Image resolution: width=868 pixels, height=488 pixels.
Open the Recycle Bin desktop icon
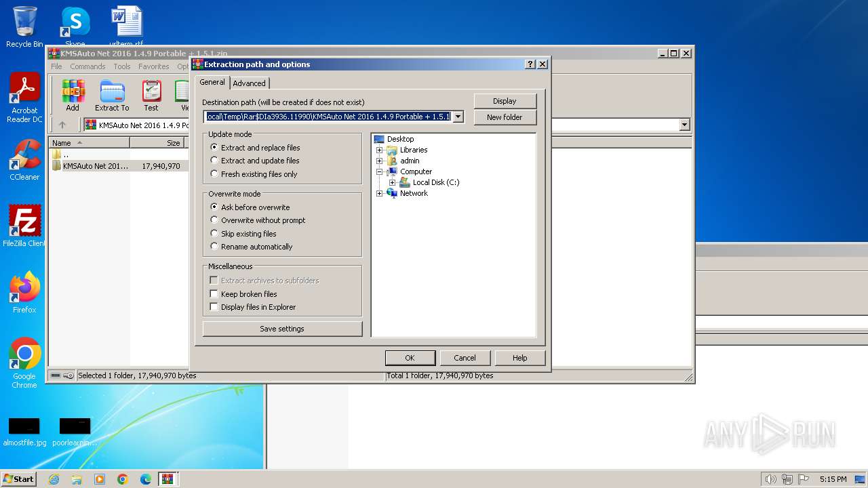tap(24, 27)
